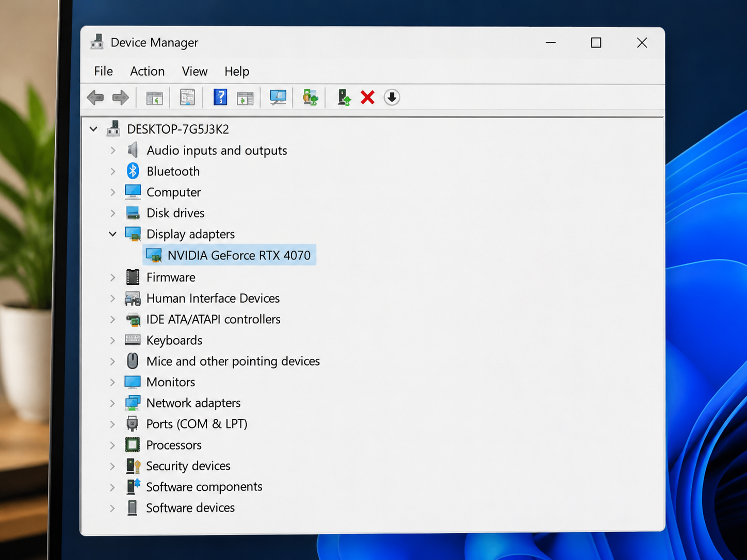Image resolution: width=747 pixels, height=560 pixels.
Task: Select the Security devices label
Action: point(188,466)
